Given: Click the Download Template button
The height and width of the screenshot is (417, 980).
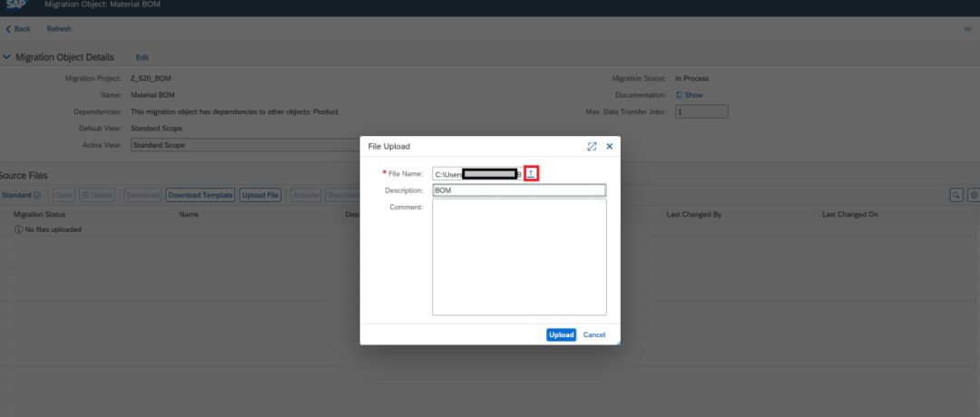Looking at the screenshot, I should [x=200, y=196].
